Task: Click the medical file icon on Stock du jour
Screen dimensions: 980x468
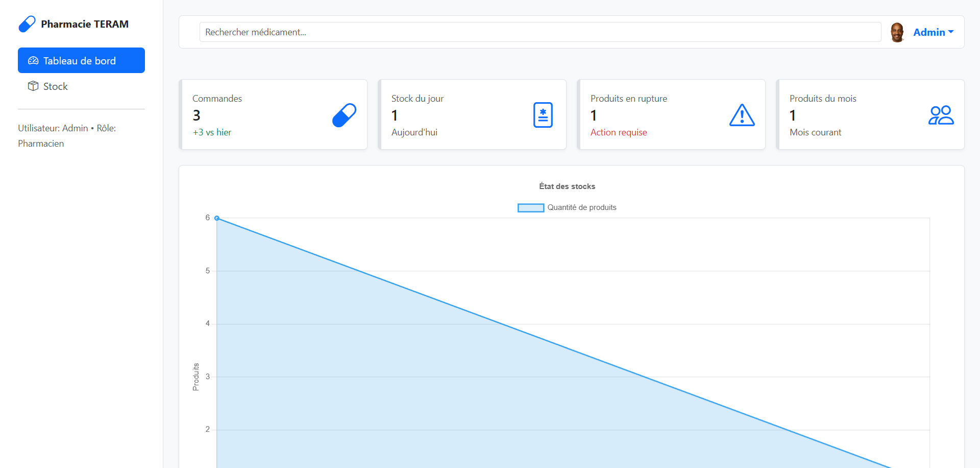Action: pos(543,115)
